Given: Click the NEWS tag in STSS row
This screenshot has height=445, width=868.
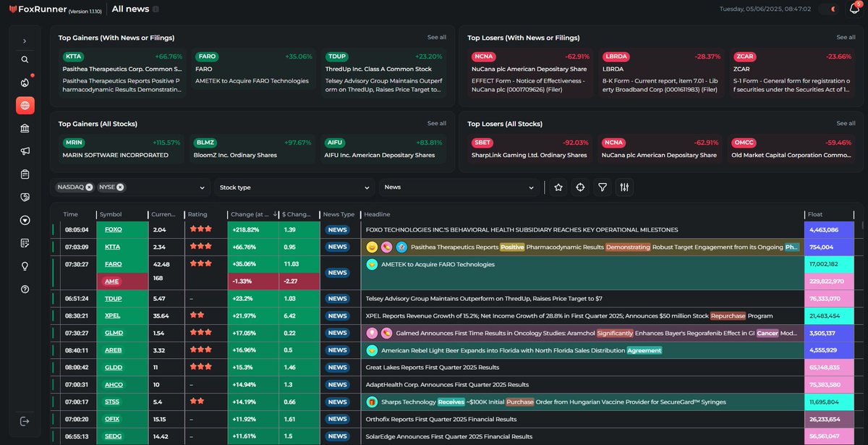Looking at the screenshot, I should (x=337, y=402).
